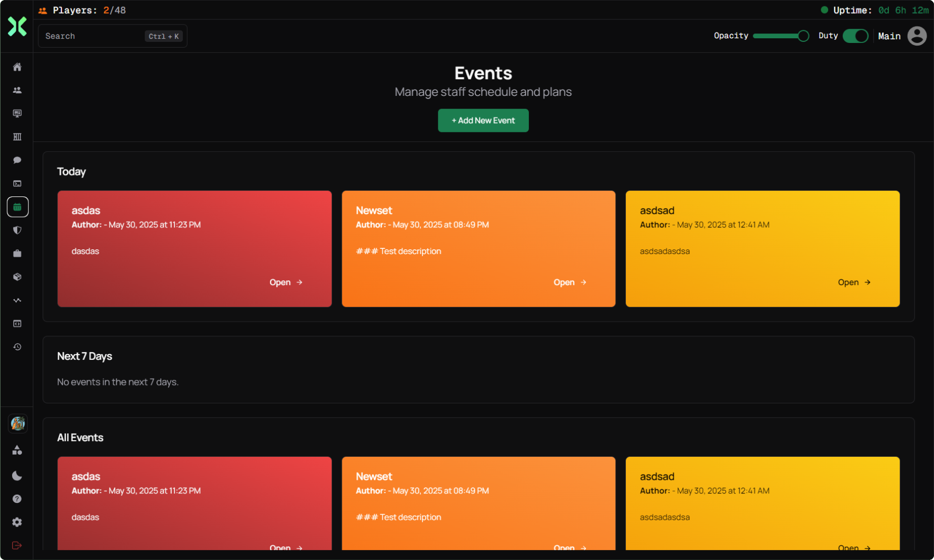Image resolution: width=934 pixels, height=560 pixels.
Task: Open the Main server selector
Action: click(x=889, y=36)
